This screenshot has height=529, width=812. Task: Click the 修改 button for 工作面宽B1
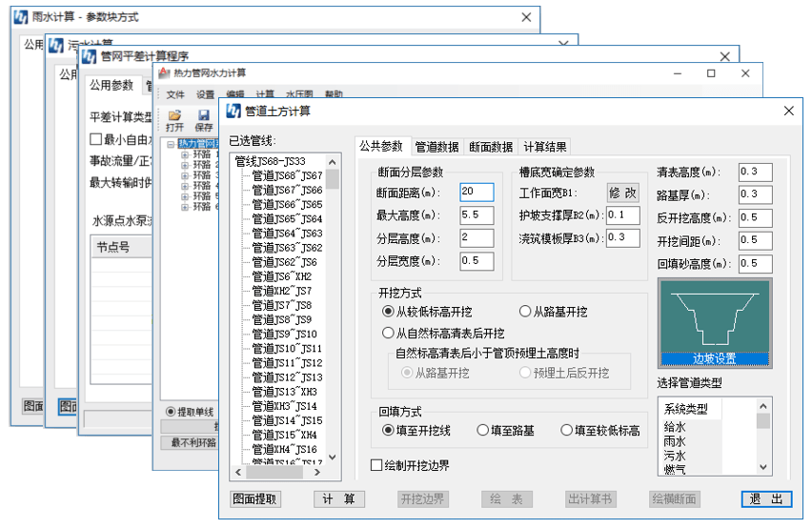[x=622, y=193]
